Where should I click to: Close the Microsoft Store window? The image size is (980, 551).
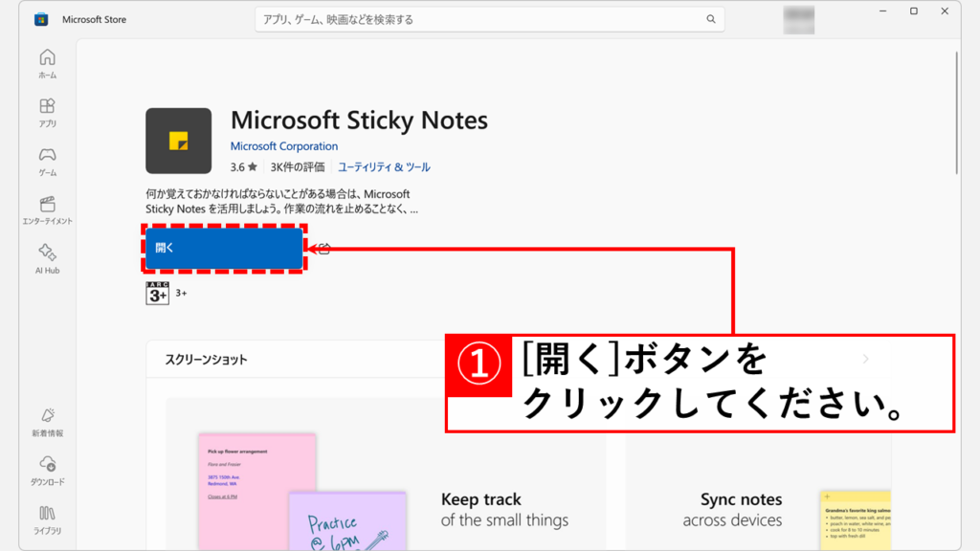(945, 11)
